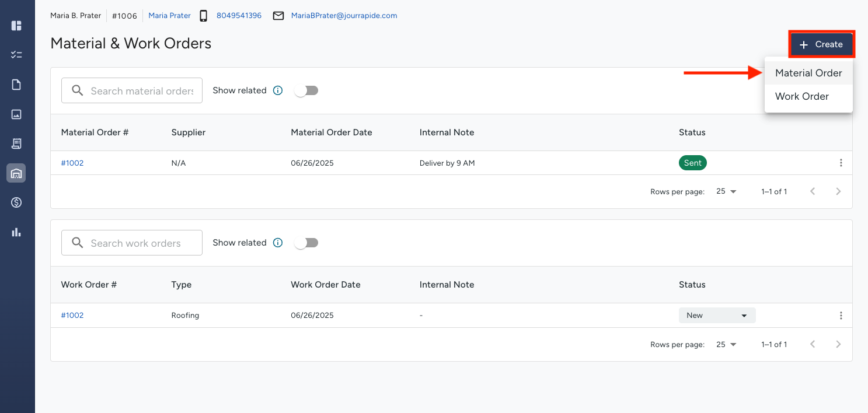Screen dimensions: 868x413
Task: Click info icon beside material orders Show related
Action: 278,90
